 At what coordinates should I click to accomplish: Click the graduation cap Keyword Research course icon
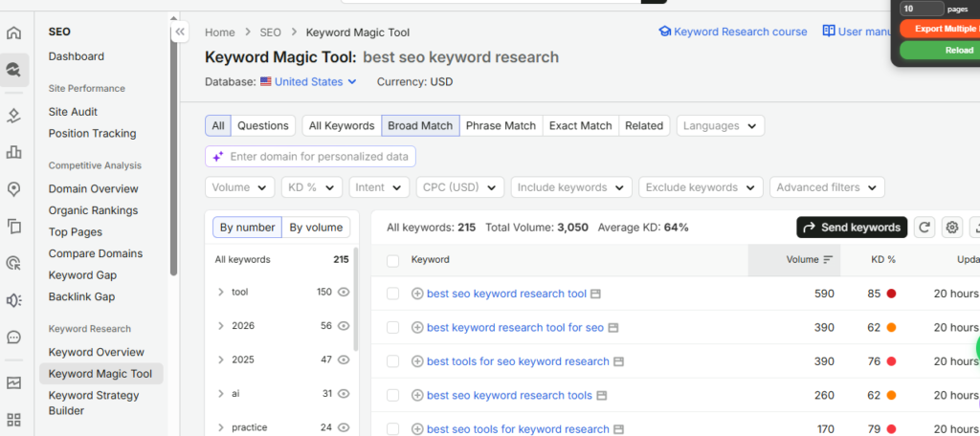coord(665,32)
